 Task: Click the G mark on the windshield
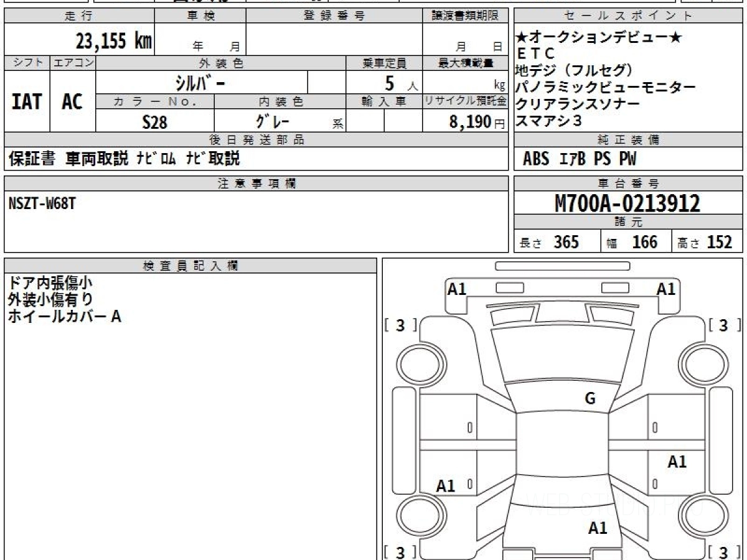click(x=590, y=399)
